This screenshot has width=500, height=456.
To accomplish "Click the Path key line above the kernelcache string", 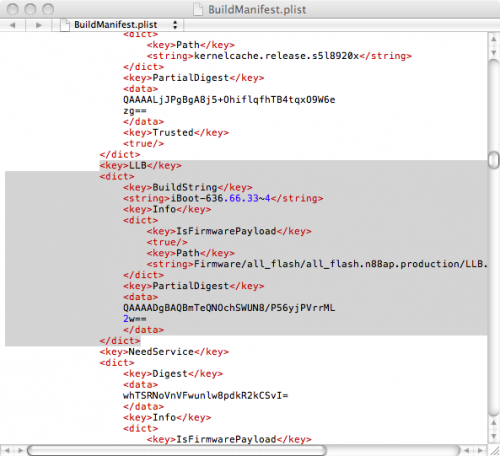I will [191, 45].
